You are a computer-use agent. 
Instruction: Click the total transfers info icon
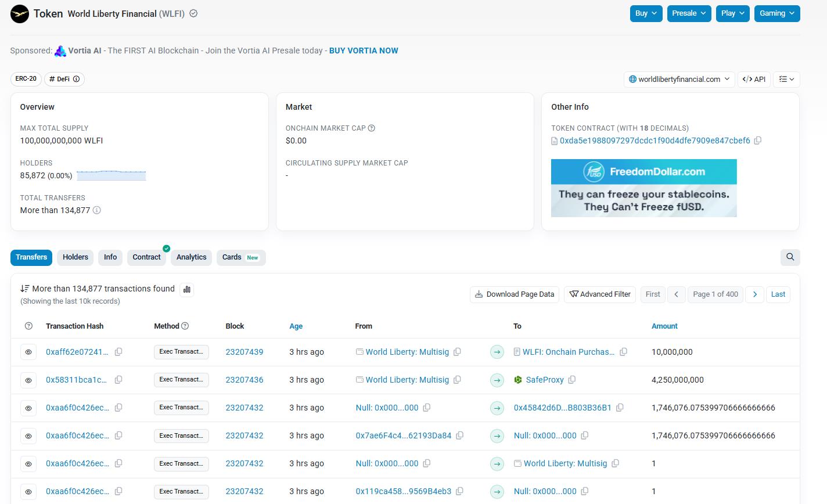[97, 210]
